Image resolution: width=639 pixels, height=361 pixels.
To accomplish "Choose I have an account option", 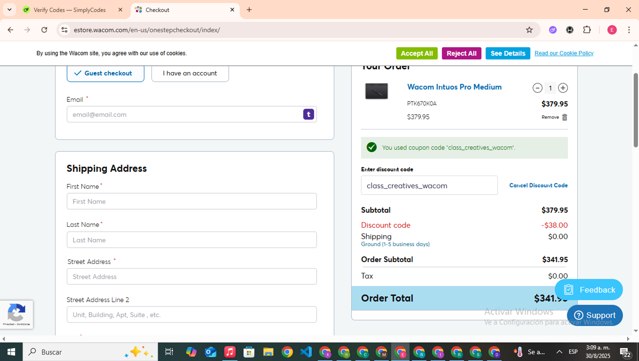I will (190, 73).
